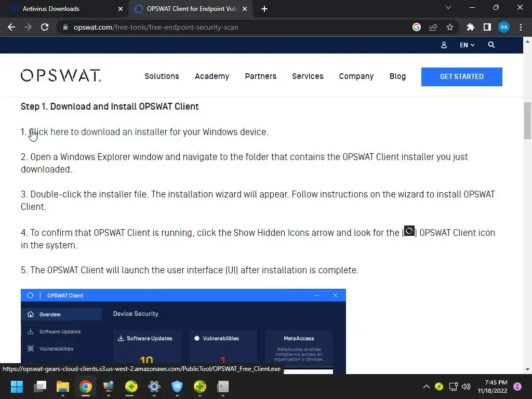Open Task View from taskbar
Screen dimensions: 532x399
[x=40, y=387]
